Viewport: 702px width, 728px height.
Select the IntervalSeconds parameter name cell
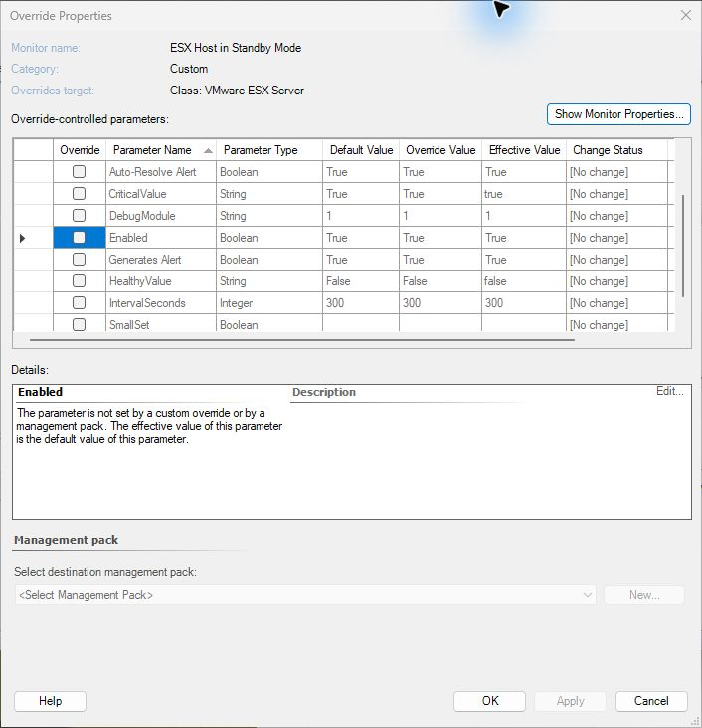[x=161, y=302]
